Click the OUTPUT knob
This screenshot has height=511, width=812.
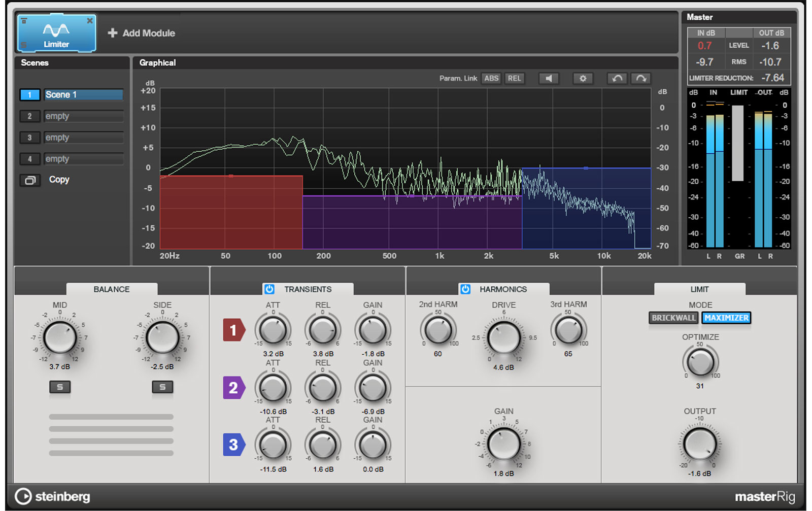click(x=700, y=444)
